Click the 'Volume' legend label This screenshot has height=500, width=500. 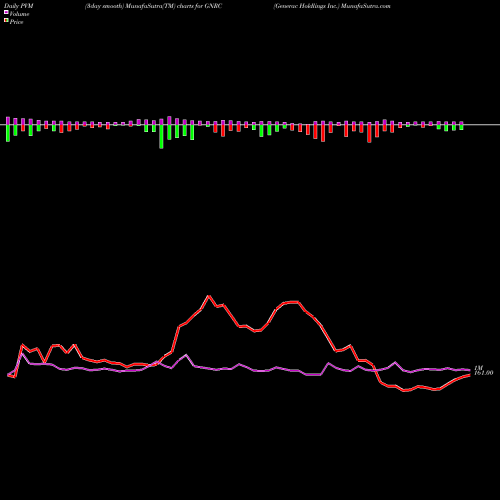click(x=19, y=14)
